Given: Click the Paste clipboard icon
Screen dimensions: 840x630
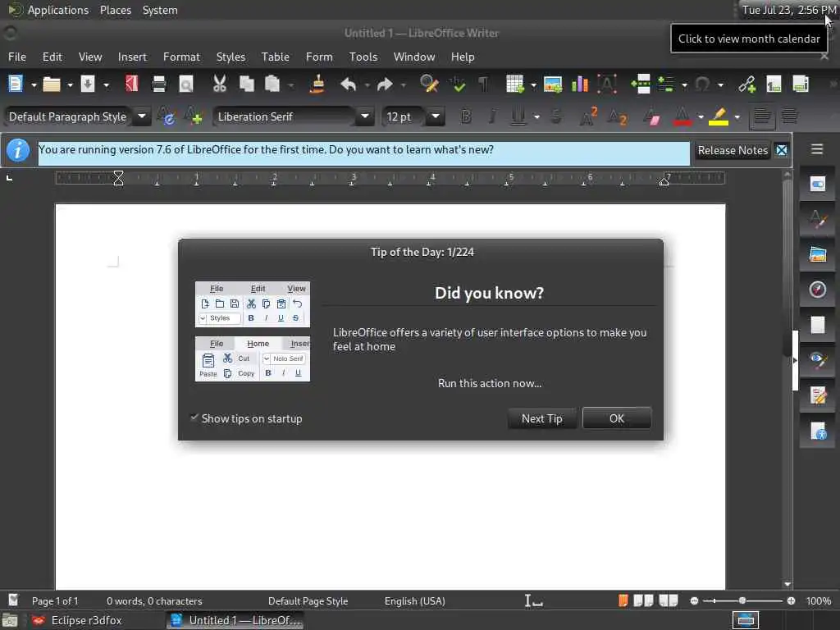Looking at the screenshot, I should click(x=272, y=84).
